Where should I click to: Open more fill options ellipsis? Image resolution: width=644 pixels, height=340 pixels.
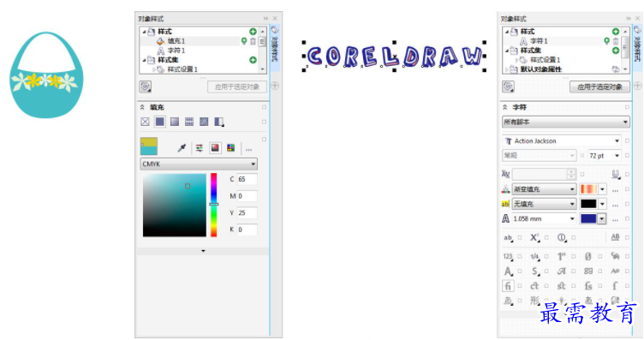tap(249, 150)
